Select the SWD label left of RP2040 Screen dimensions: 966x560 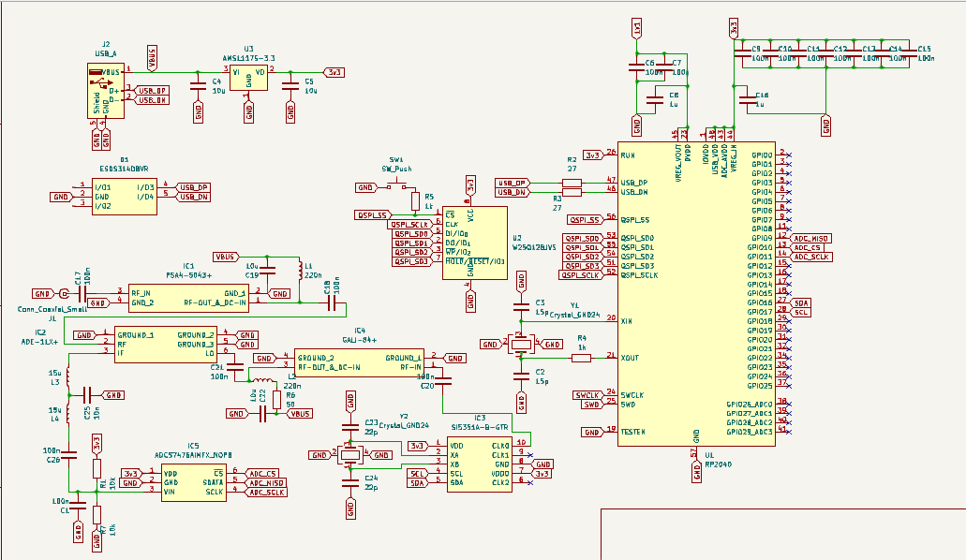(x=592, y=405)
